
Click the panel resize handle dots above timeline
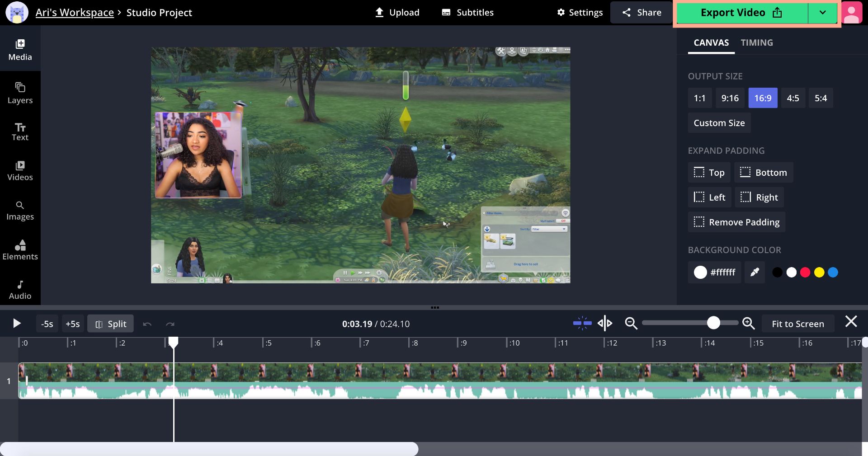pos(435,307)
